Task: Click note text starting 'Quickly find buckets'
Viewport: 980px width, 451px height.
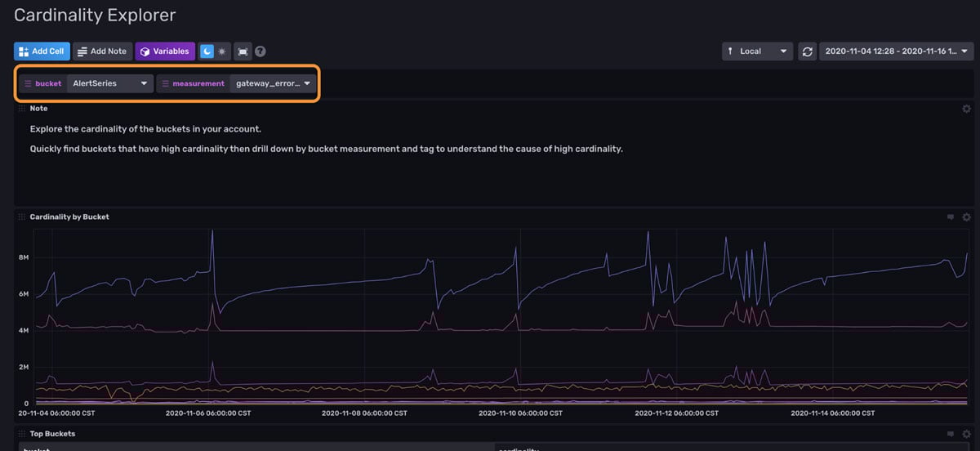Action: (327, 150)
